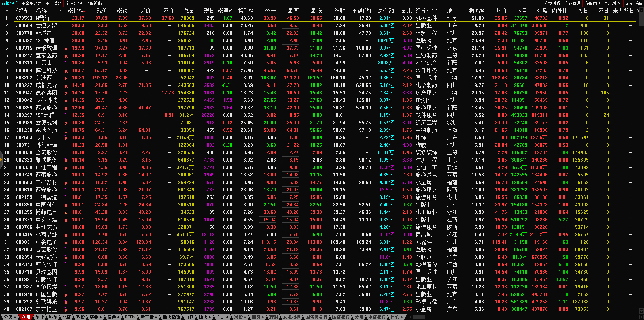Open 自选管理 watchlist management
The width and height of the screenshot is (644, 320).
pos(572,3)
